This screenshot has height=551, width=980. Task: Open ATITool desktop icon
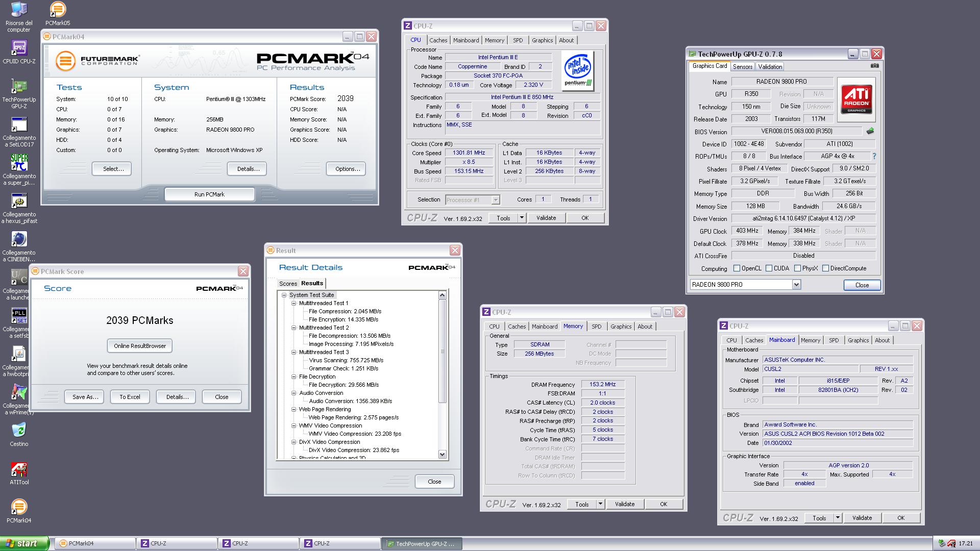point(19,473)
